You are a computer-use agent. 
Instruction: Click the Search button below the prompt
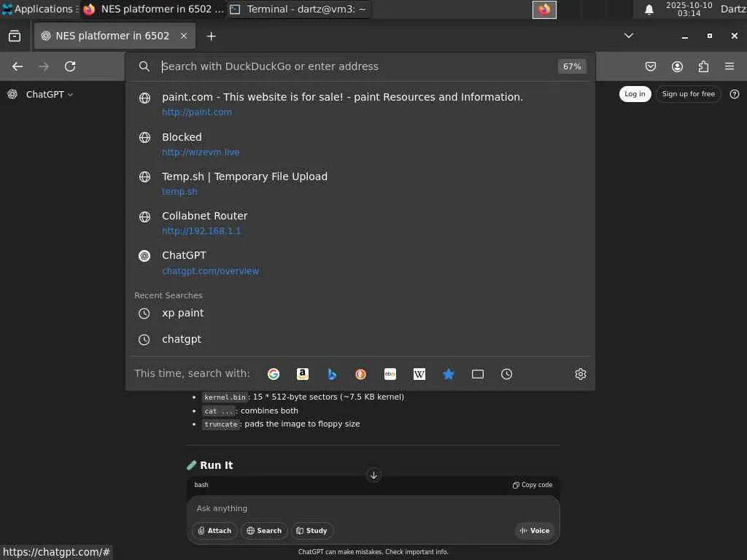click(x=264, y=531)
